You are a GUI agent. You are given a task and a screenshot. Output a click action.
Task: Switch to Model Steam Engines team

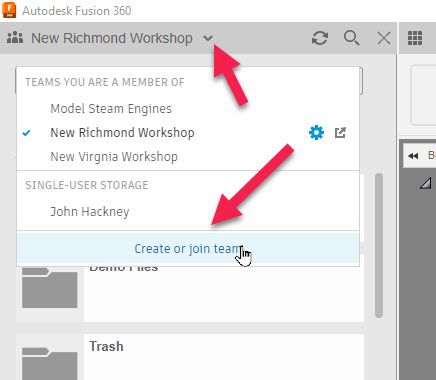111,109
